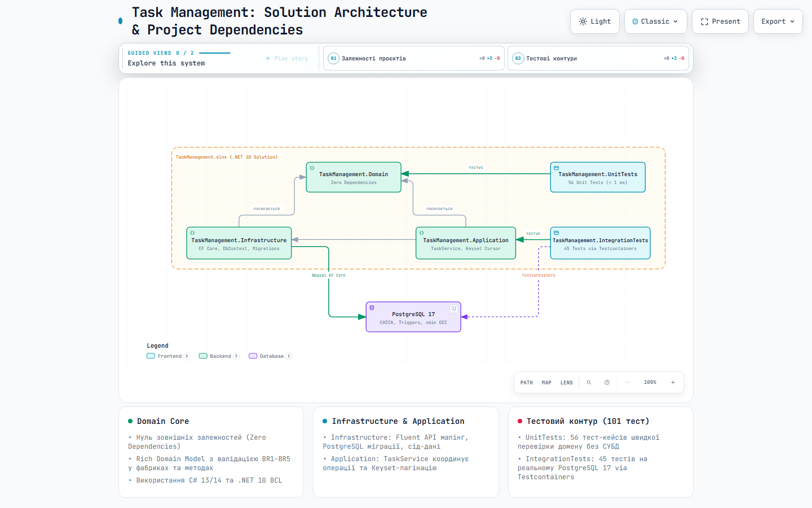Switch to PATH mode

pyautogui.click(x=527, y=382)
